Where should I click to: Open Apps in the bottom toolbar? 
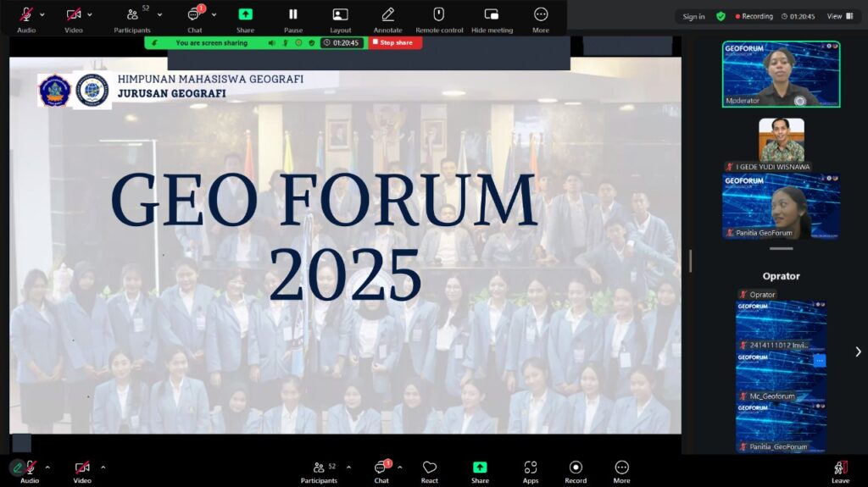pyautogui.click(x=531, y=468)
